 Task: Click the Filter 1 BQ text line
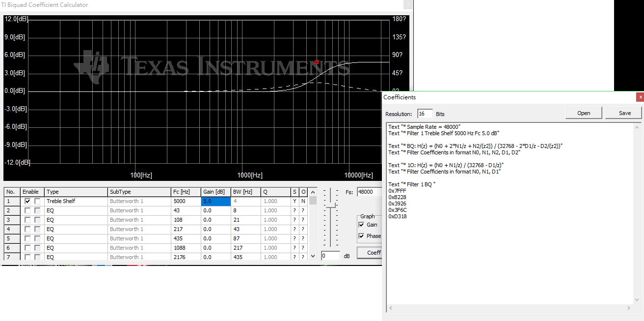412,184
